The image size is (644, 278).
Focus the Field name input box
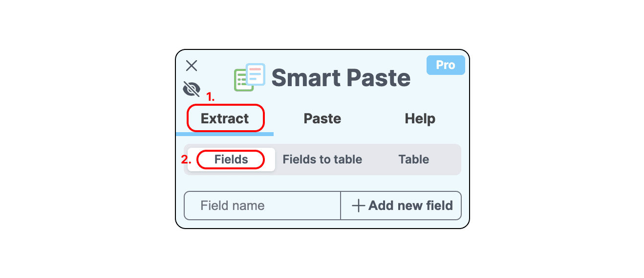[x=262, y=206]
